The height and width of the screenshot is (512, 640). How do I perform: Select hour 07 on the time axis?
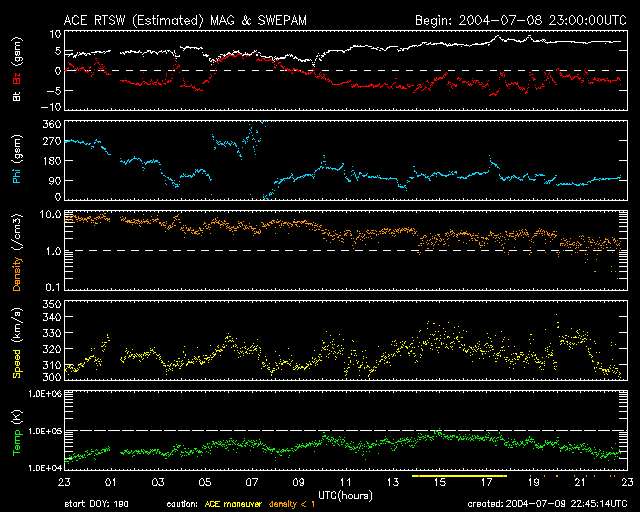click(x=254, y=481)
